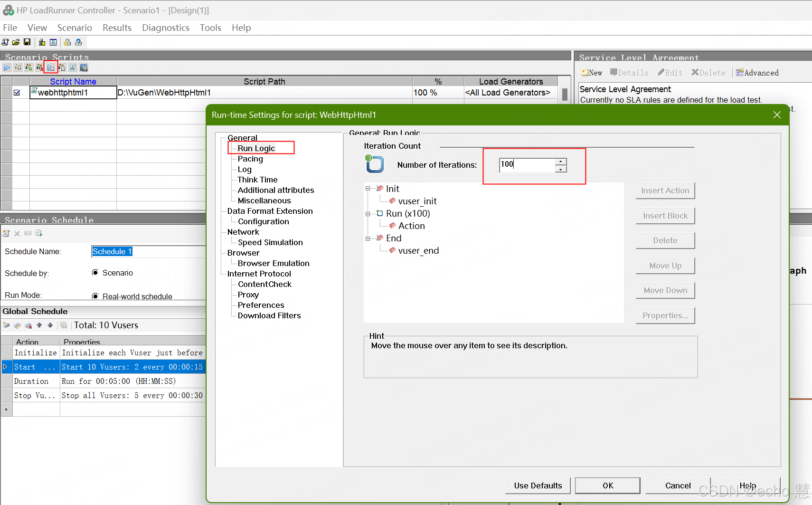Viewport: 812px width, 505px height.
Task: Click the Add Group icon with green plus
Action: pyautogui.click(x=29, y=67)
